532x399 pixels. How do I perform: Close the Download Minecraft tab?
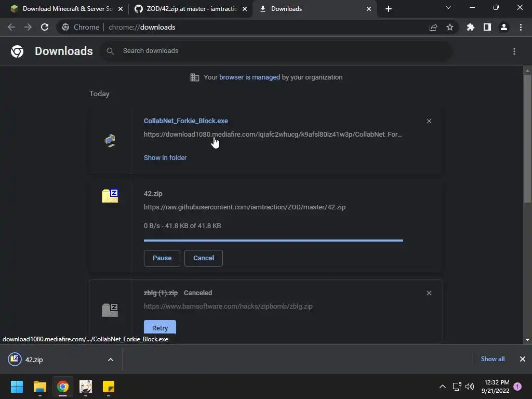coord(121,9)
